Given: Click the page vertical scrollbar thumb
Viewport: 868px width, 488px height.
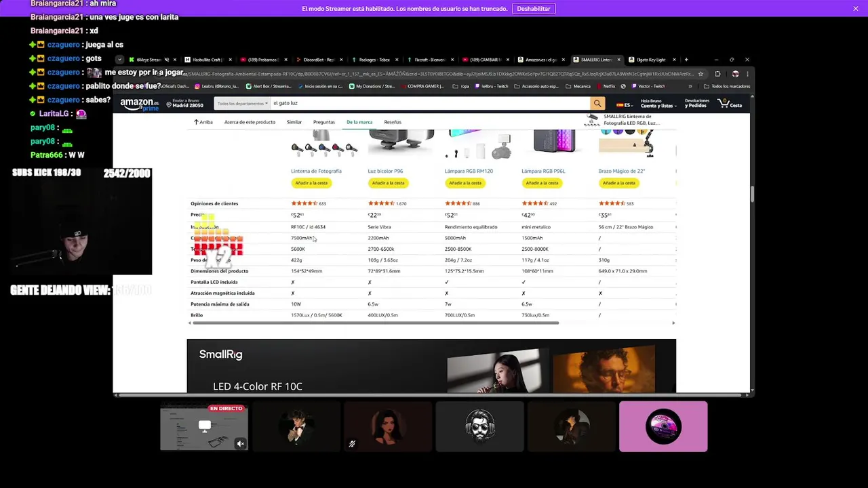Looking at the screenshot, I should pos(752,193).
